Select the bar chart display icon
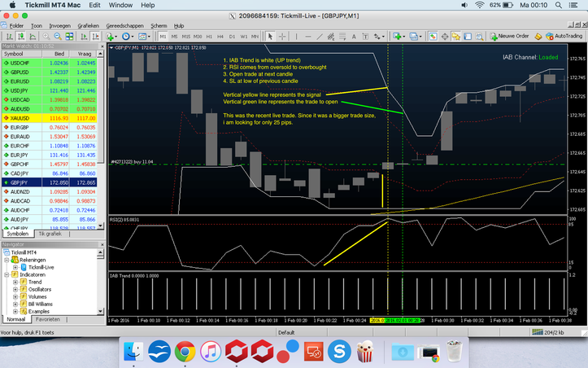This screenshot has height=368, width=588. [9, 37]
